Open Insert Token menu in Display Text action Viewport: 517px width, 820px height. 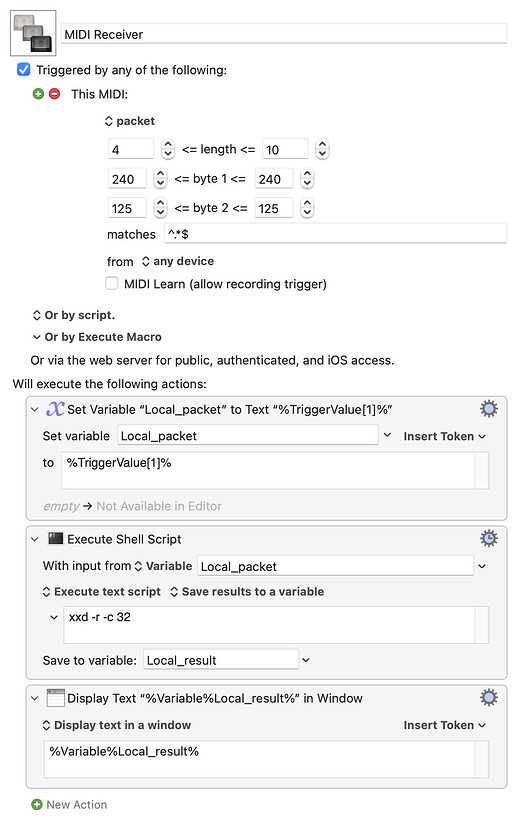(444, 725)
